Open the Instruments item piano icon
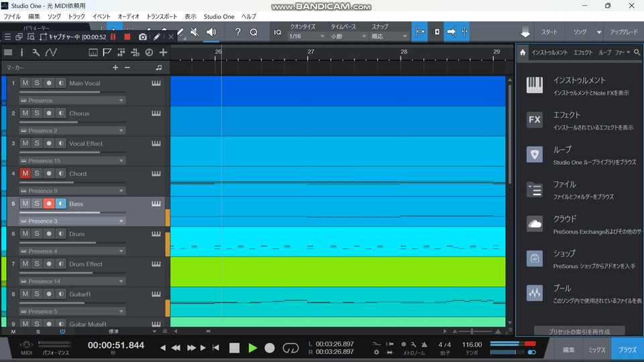Viewport: 644px width, 362px height. tap(535, 85)
